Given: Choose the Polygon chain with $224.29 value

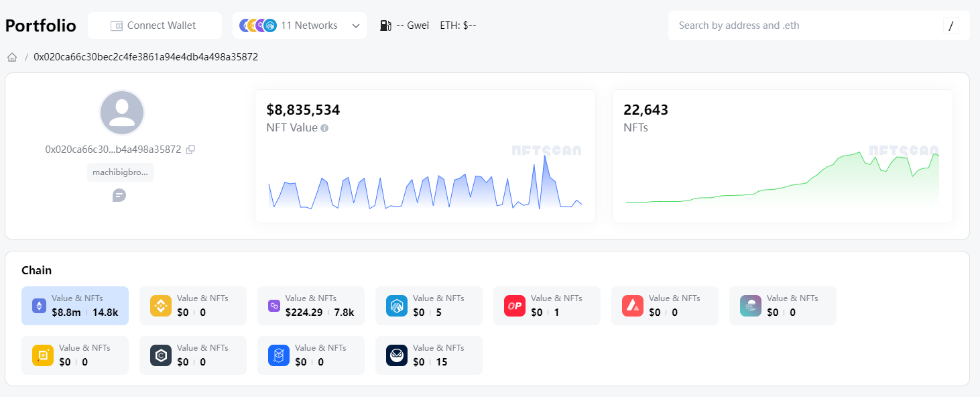Looking at the screenshot, I should (310, 306).
